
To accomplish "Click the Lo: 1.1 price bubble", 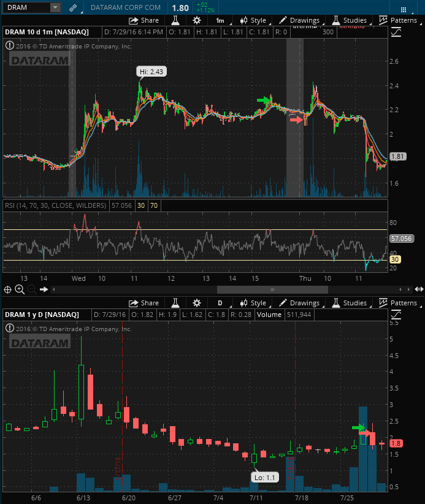I will 264,477.
